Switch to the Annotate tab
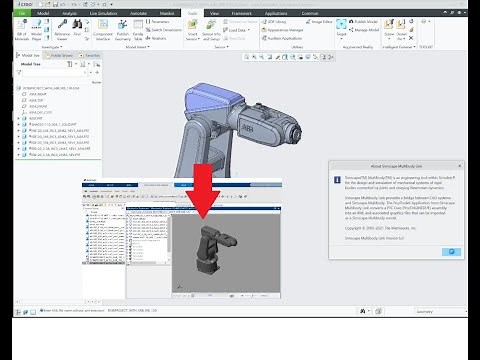Screen dimensions: 480x360 click(138, 13)
